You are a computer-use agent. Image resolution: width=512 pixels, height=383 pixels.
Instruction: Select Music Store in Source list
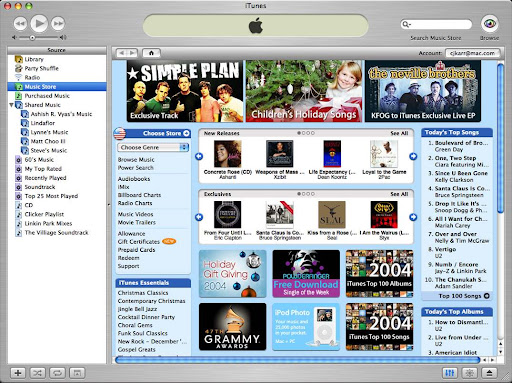coord(57,87)
